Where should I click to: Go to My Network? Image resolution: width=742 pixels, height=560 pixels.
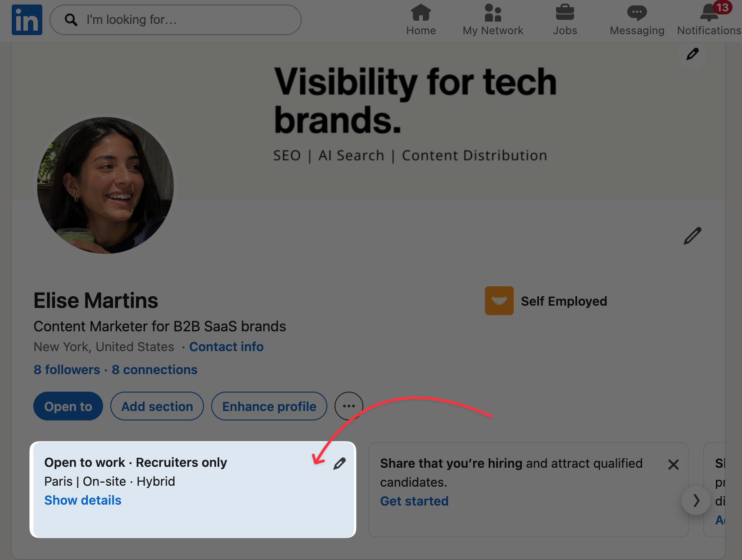(493, 20)
